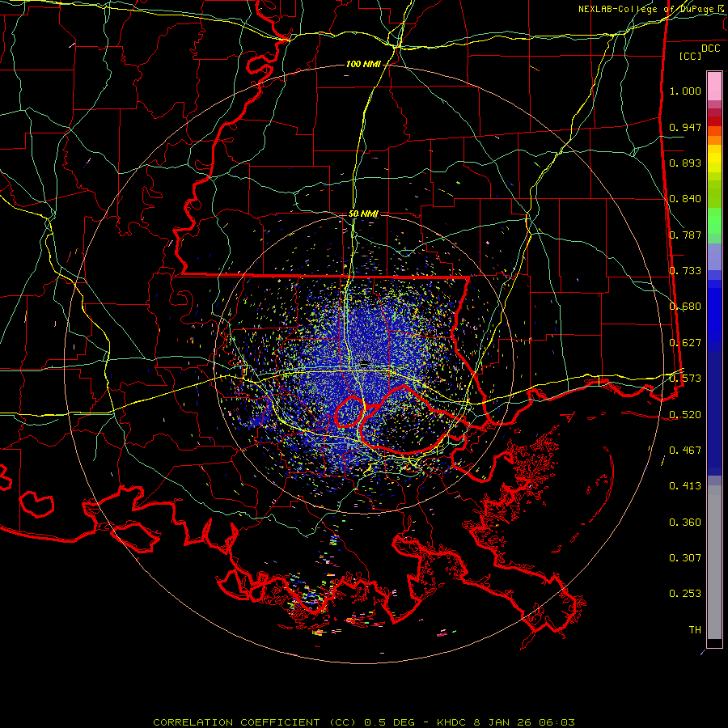The height and width of the screenshot is (728, 728).
Task: Select the 0.253 legend value
Action: click(x=685, y=594)
